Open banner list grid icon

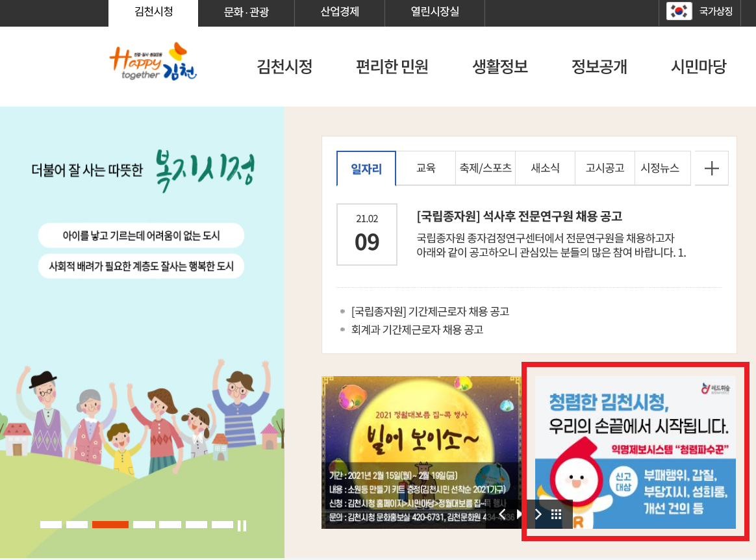556,515
